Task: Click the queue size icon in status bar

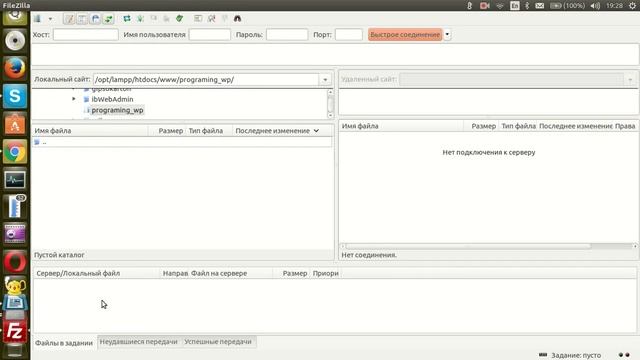Action: click(543, 355)
